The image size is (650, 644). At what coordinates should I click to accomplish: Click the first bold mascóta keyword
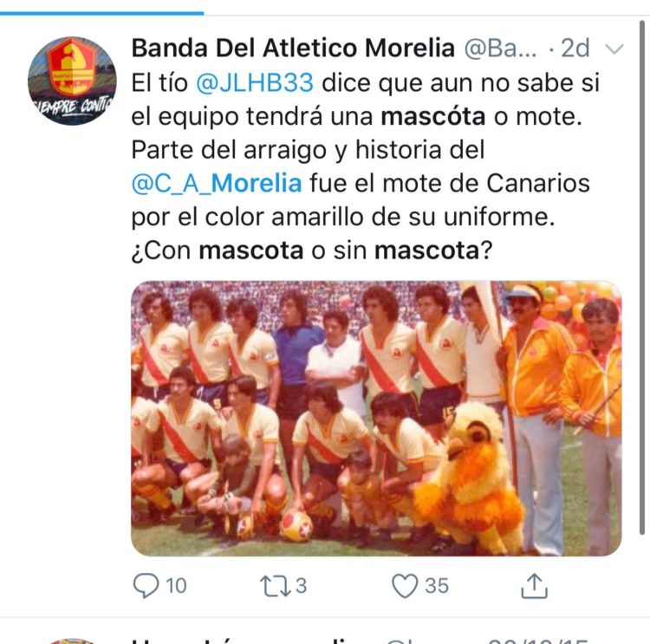(x=432, y=116)
